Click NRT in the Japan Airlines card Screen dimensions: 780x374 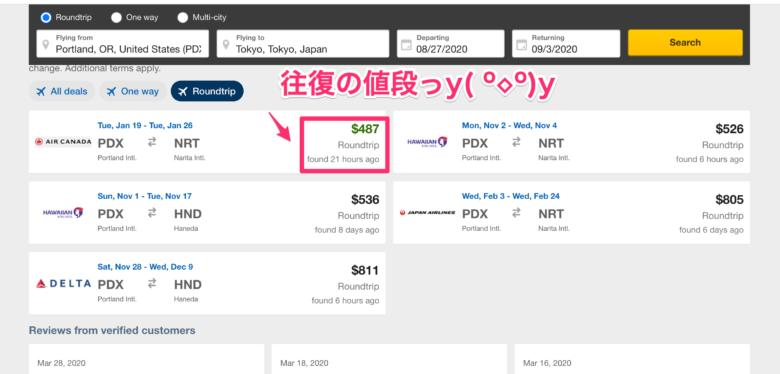coord(551,214)
